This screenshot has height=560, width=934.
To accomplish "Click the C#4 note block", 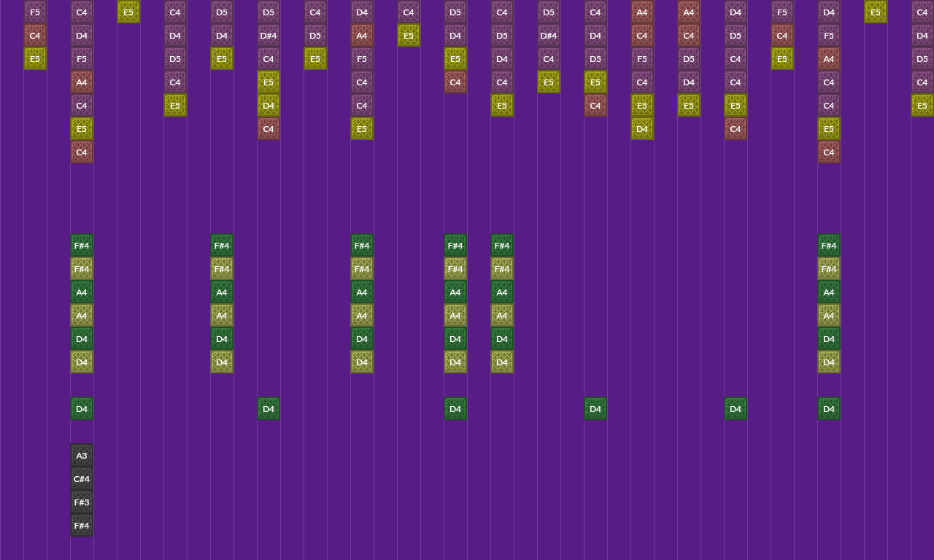I will (x=81, y=478).
